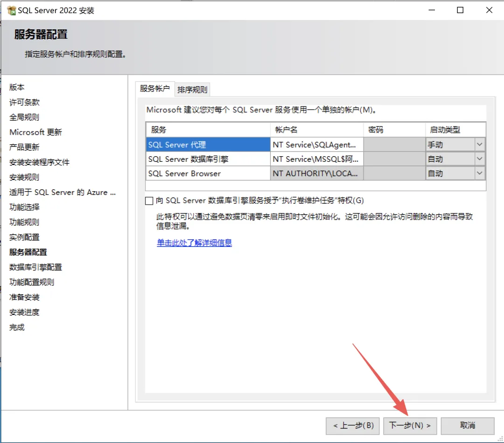This screenshot has width=504, height=443.
Task: Click account name NT Service\MSSQL$阿... cell
Action: (x=317, y=159)
